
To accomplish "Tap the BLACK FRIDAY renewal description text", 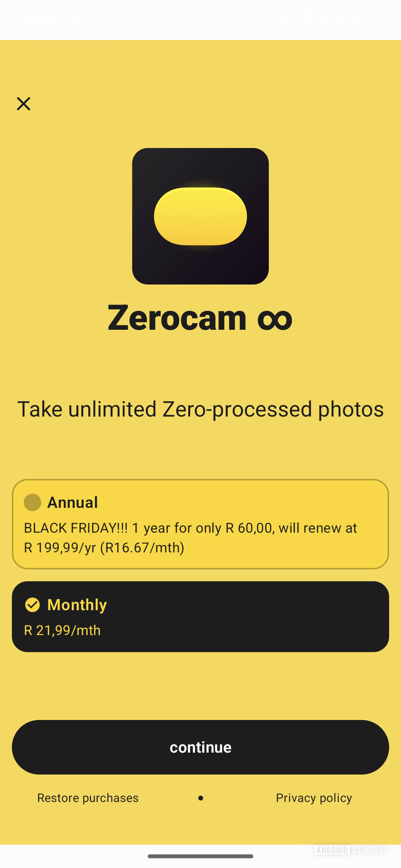I will point(190,538).
